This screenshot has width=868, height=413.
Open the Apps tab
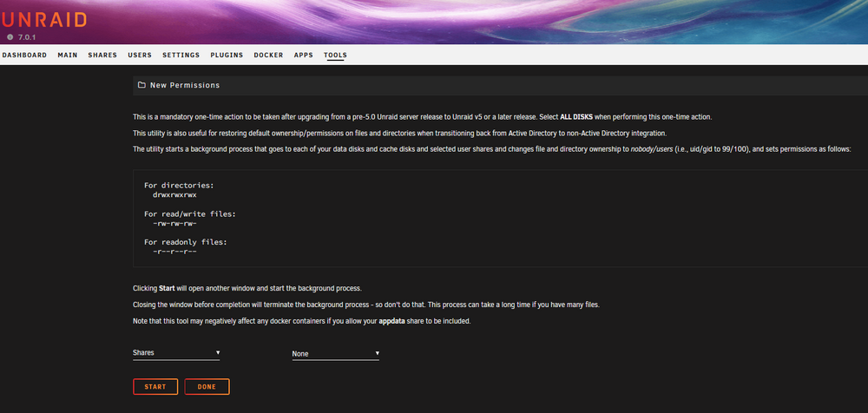pos(303,56)
